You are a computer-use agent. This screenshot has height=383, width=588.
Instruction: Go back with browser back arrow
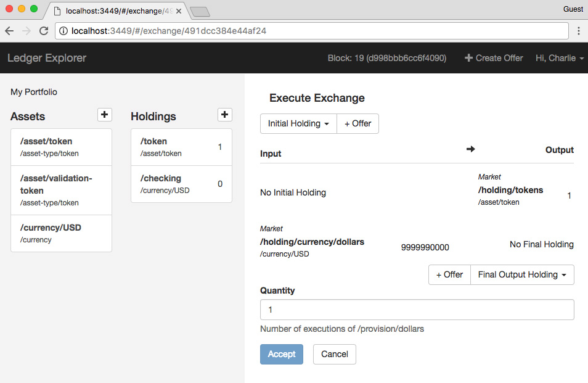9,31
